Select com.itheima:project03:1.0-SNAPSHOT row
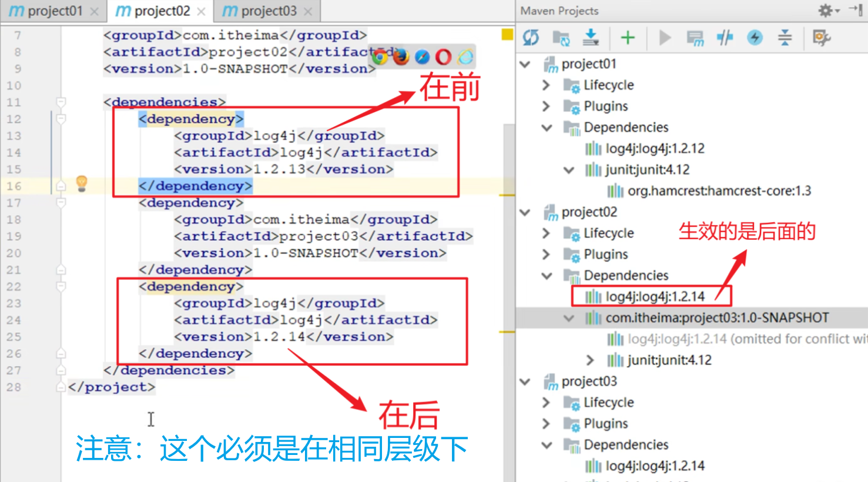Viewport: 868px width, 482px height. click(x=692, y=318)
